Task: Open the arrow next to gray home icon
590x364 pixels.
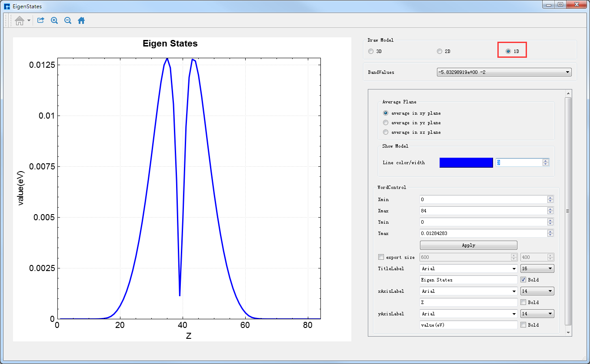Action: point(29,20)
